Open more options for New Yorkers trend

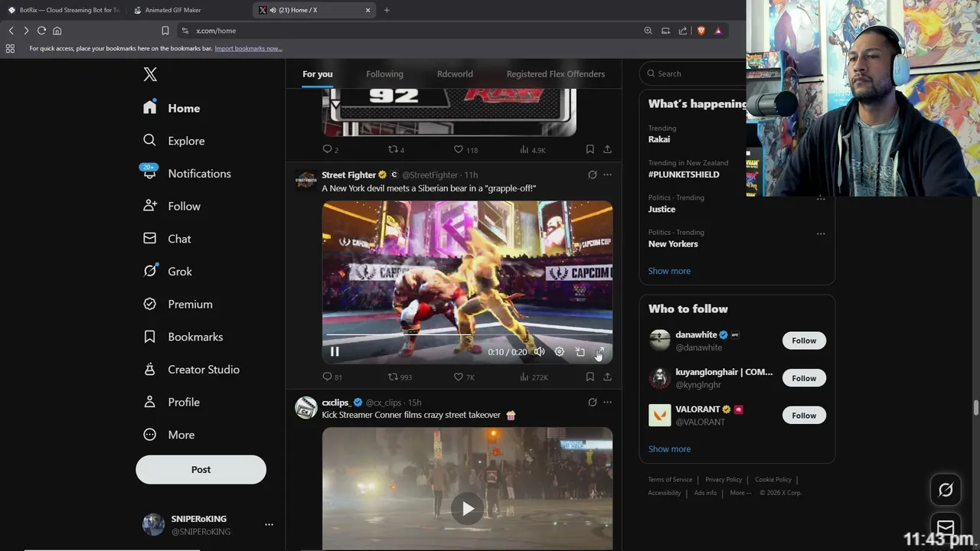(x=821, y=233)
